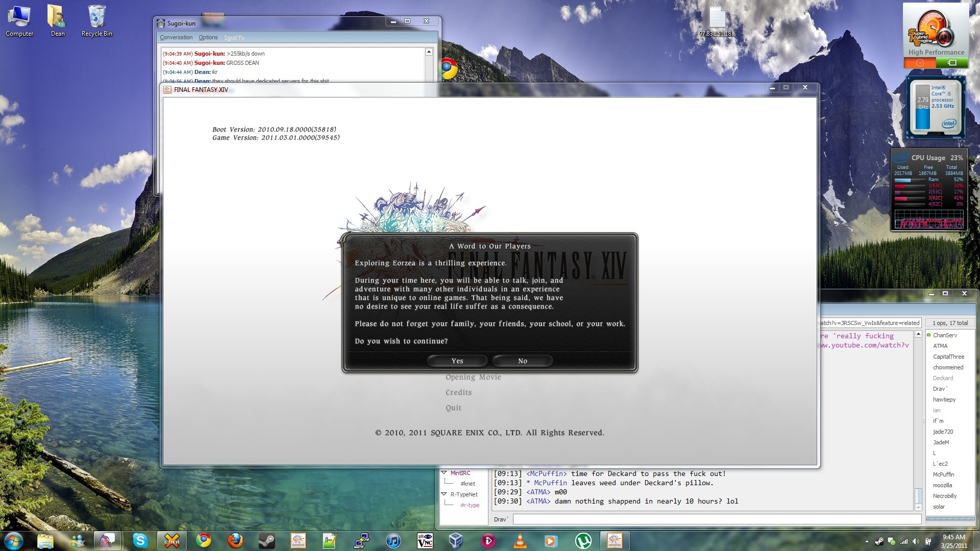Open the Computer desktop icon

point(19,21)
